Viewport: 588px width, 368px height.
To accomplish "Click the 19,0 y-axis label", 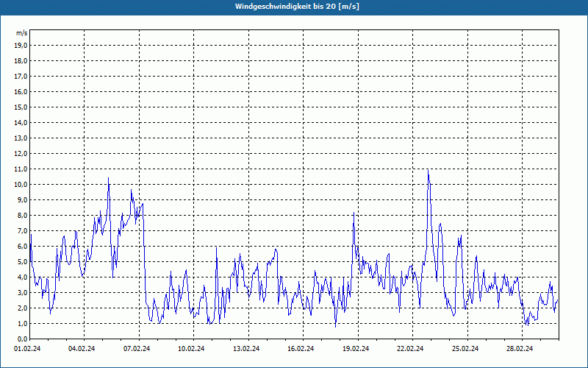I will point(21,46).
